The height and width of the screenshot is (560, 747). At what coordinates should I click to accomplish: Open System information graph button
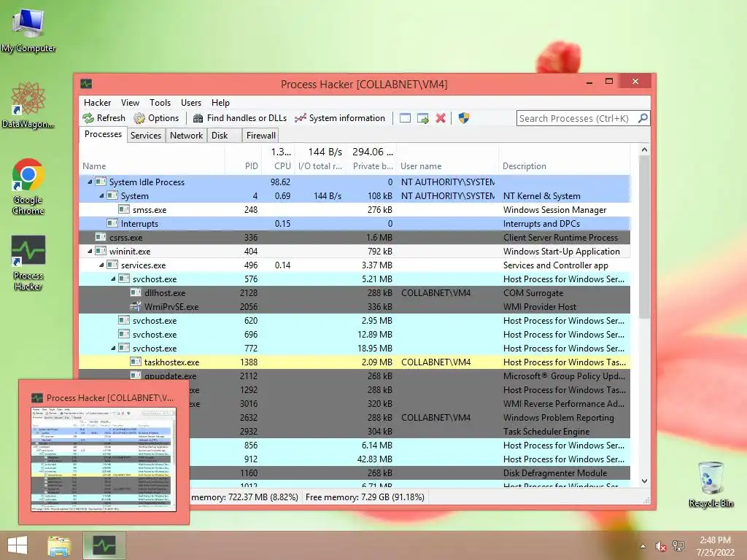pos(340,118)
